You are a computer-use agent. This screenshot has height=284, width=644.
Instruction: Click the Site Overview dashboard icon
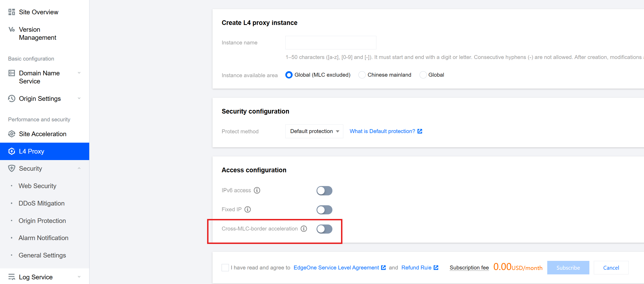pos(12,12)
